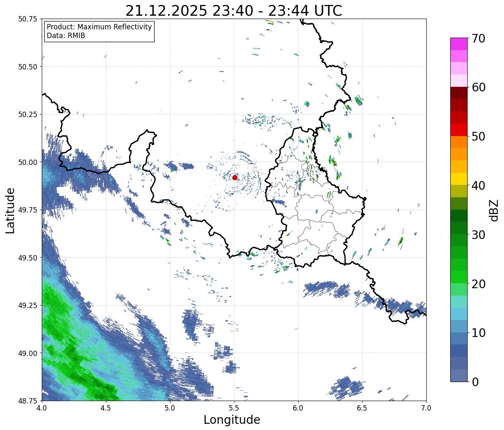504x430 pixels.
Task: Click the longitude 5.5 axis tick label
Action: (234, 408)
